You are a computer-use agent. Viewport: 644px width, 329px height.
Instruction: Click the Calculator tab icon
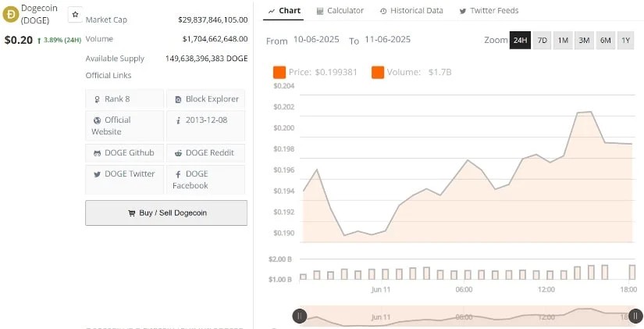320,11
